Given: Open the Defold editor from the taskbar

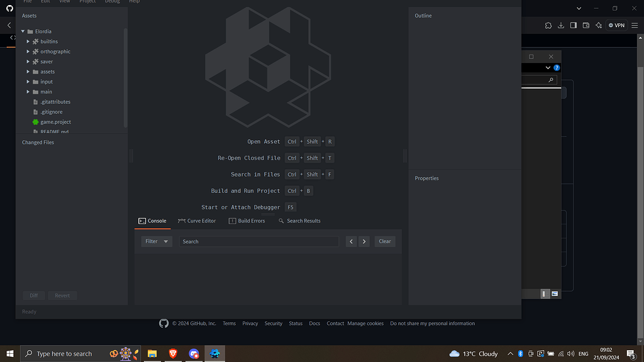Looking at the screenshot, I should (x=214, y=353).
